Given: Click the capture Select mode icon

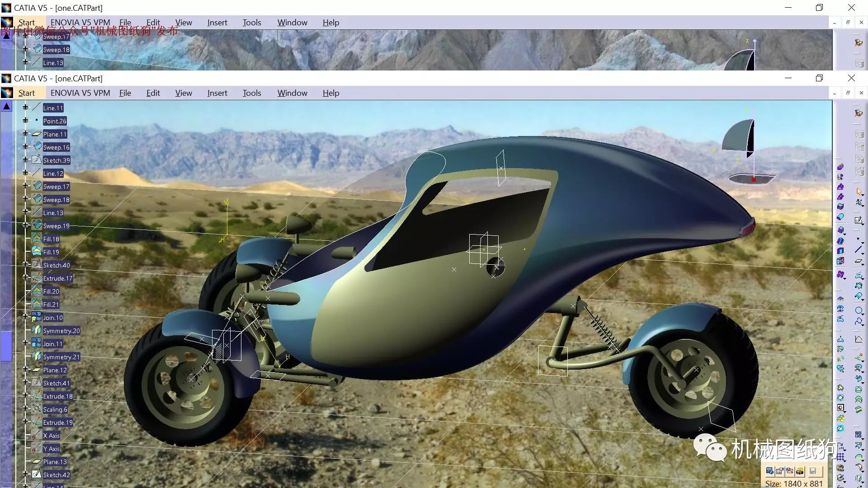Looking at the screenshot, I should tap(789, 471).
